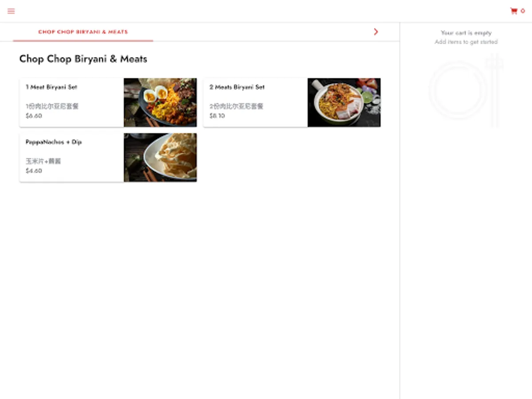
Task: Click the Your cart is empty message
Action: click(466, 33)
